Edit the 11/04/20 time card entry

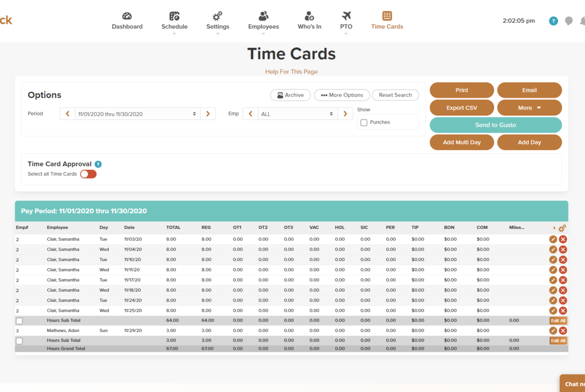(553, 249)
